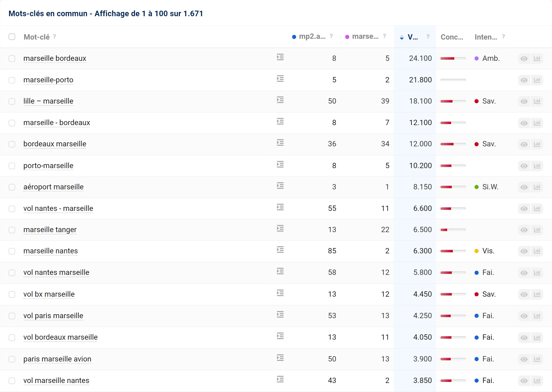Show chart for porto-marseille row
The width and height of the screenshot is (552, 392).
tap(537, 166)
